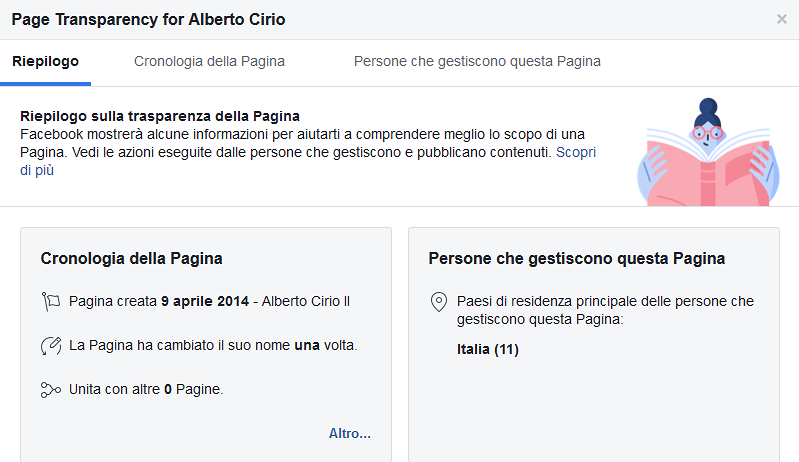Click the Pagina creata 9 aprile 2014 entry

click(x=209, y=302)
